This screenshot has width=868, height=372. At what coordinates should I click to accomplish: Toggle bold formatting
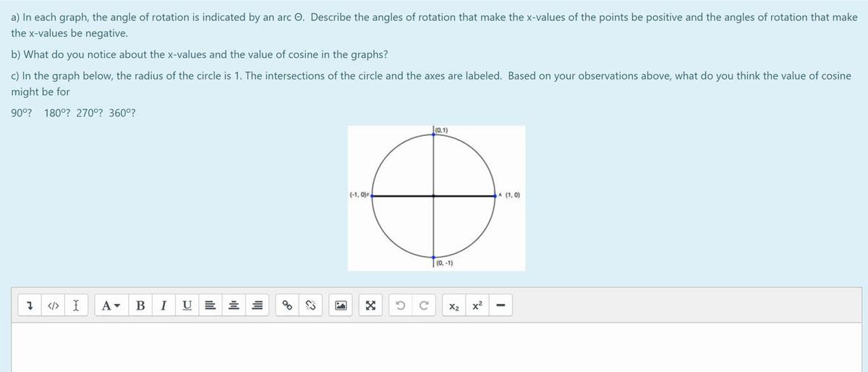click(x=140, y=306)
